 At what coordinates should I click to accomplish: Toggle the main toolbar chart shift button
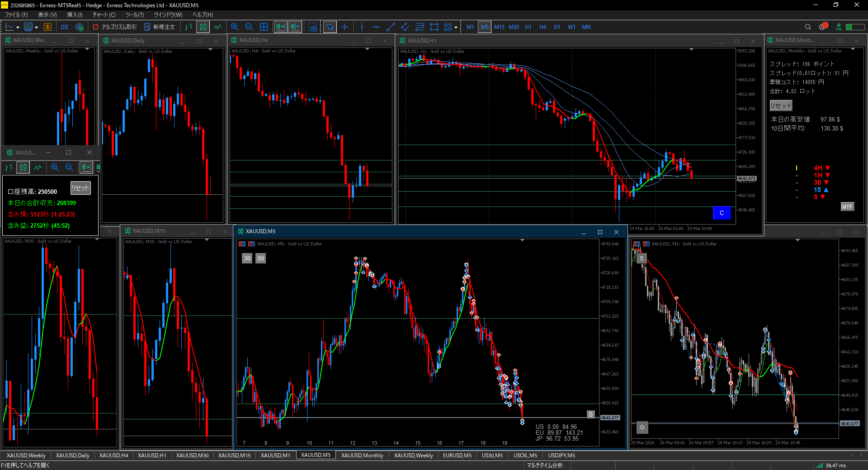click(x=295, y=27)
